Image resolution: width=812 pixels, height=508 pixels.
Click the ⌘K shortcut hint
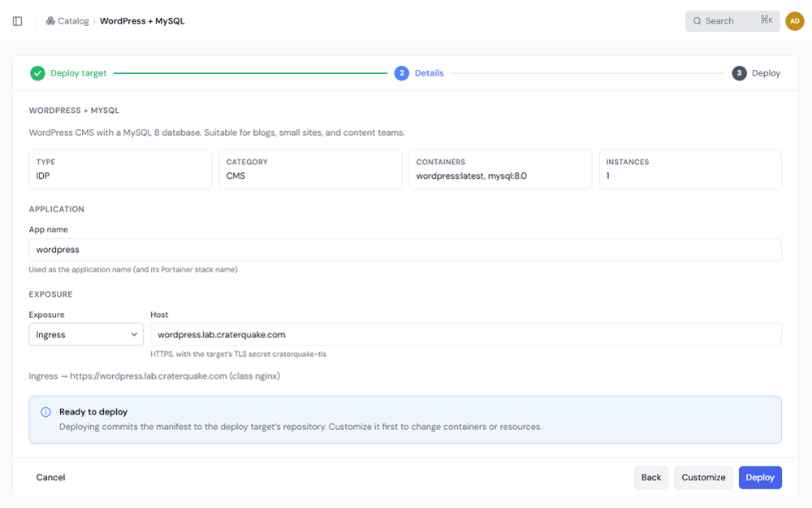[767, 20]
